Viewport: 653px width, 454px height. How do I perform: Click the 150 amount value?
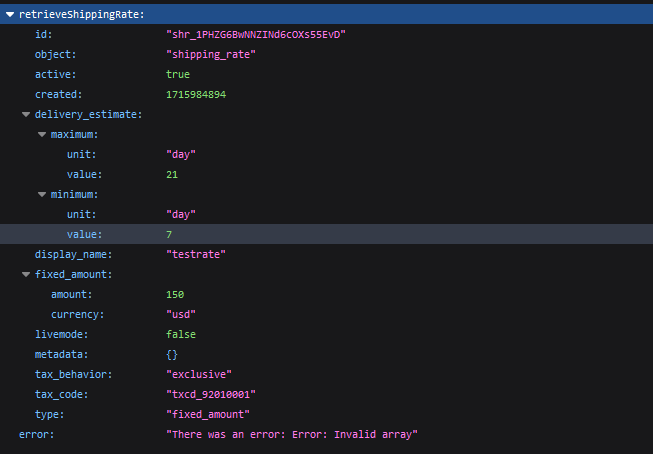pyautogui.click(x=175, y=294)
